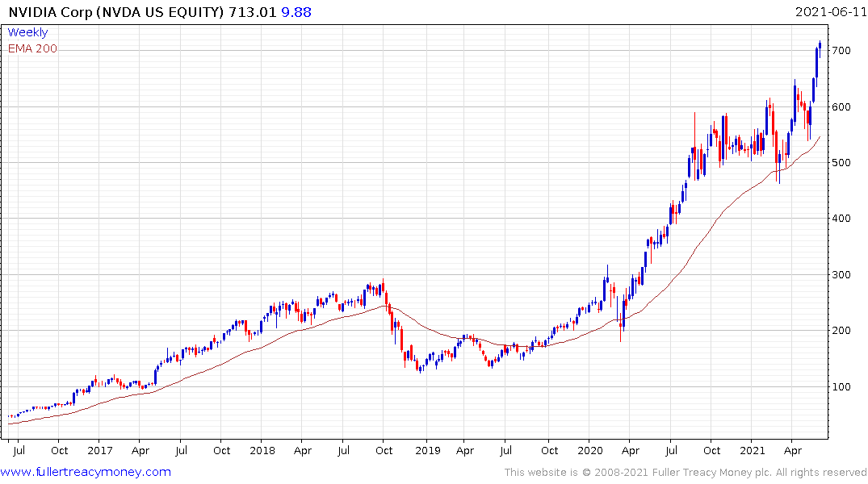
Task: Click the 700 price axis label
Action: point(841,51)
